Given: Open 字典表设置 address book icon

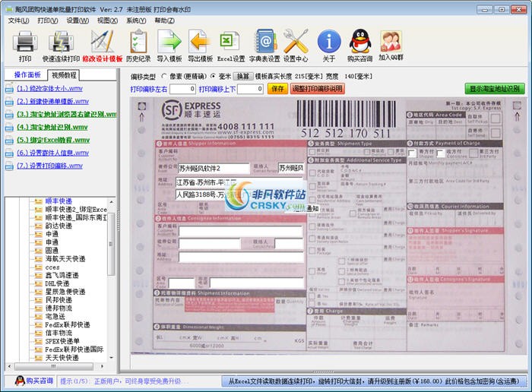Looking at the screenshot, I should tap(264, 47).
